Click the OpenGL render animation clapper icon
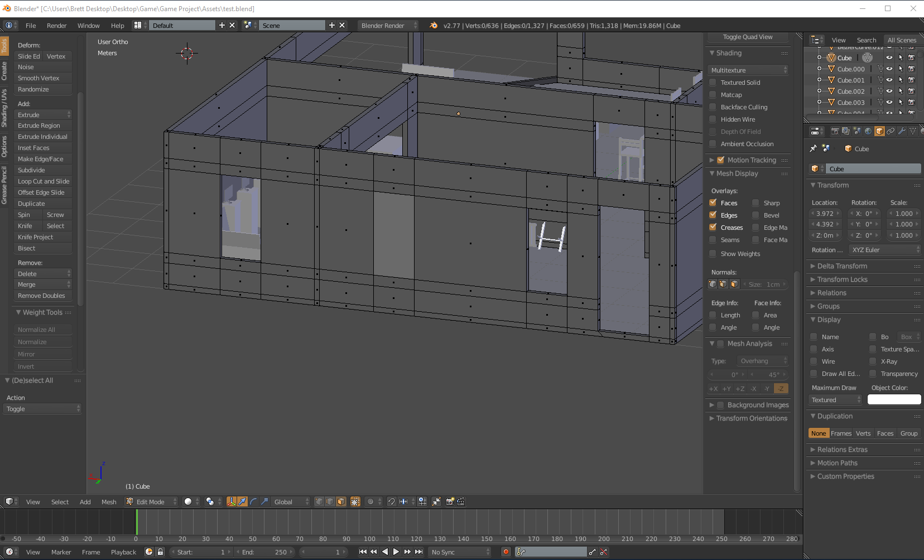Image resolution: width=924 pixels, height=560 pixels. point(461,501)
